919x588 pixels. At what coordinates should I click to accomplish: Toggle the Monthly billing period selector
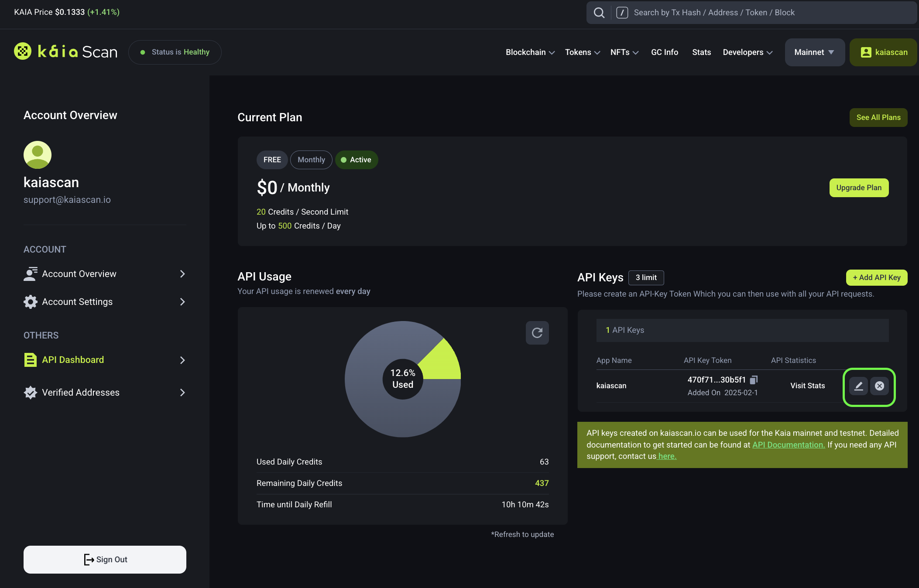click(311, 159)
